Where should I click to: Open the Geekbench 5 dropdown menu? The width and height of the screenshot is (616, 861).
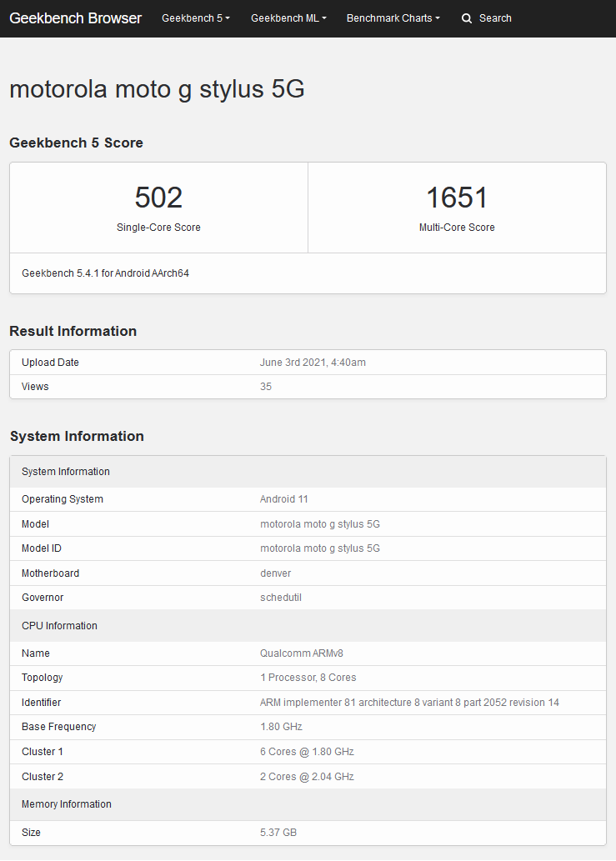(x=195, y=18)
